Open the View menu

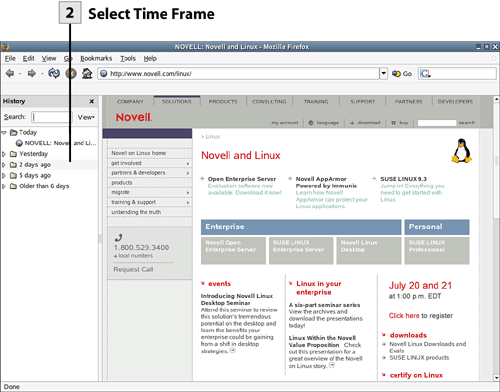click(x=49, y=58)
